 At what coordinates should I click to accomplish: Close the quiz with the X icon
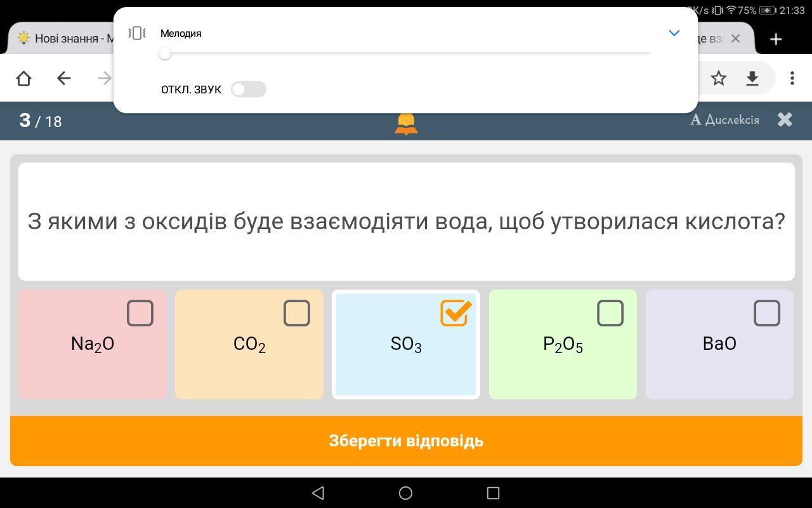click(x=785, y=119)
